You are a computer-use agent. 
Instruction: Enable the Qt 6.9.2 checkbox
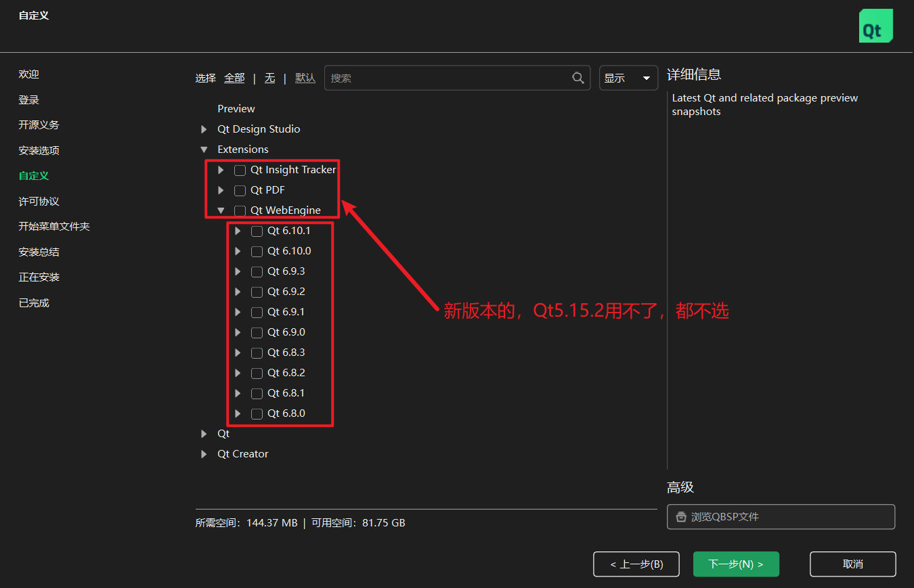pyautogui.click(x=257, y=292)
